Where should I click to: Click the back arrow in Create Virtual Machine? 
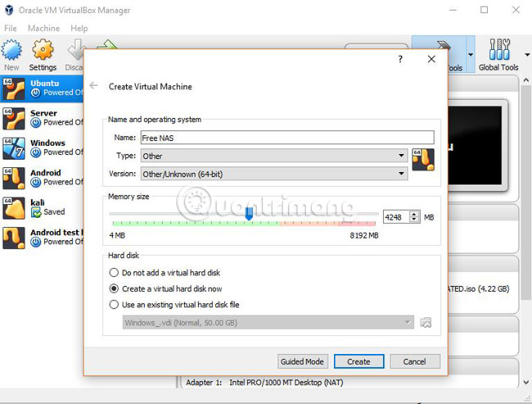click(93, 85)
